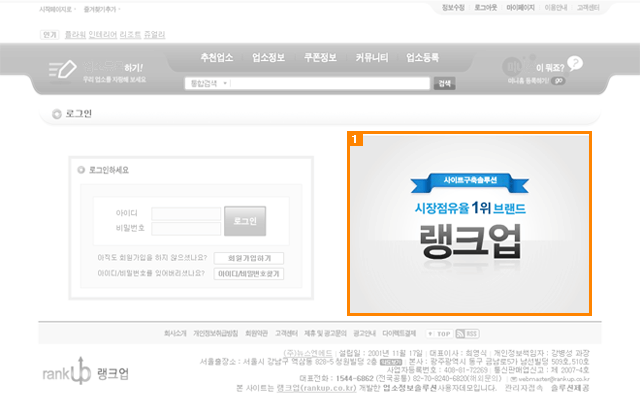Click the 로그인 submit button

[245, 221]
